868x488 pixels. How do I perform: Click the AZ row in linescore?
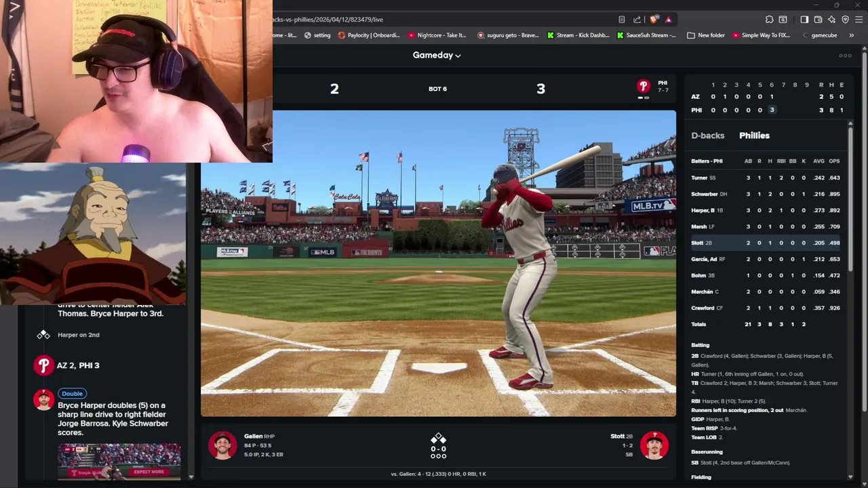(768, 97)
